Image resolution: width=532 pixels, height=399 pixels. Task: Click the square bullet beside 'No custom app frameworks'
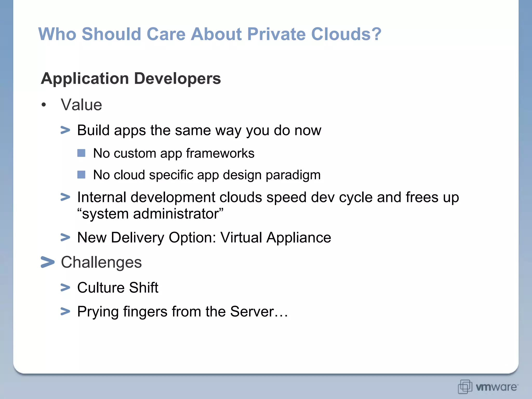pos(81,153)
